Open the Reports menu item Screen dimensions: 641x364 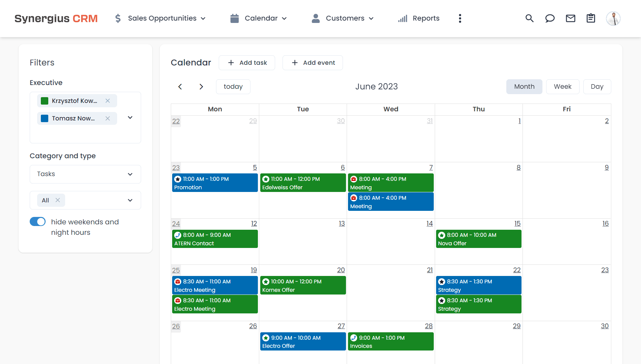click(x=419, y=19)
